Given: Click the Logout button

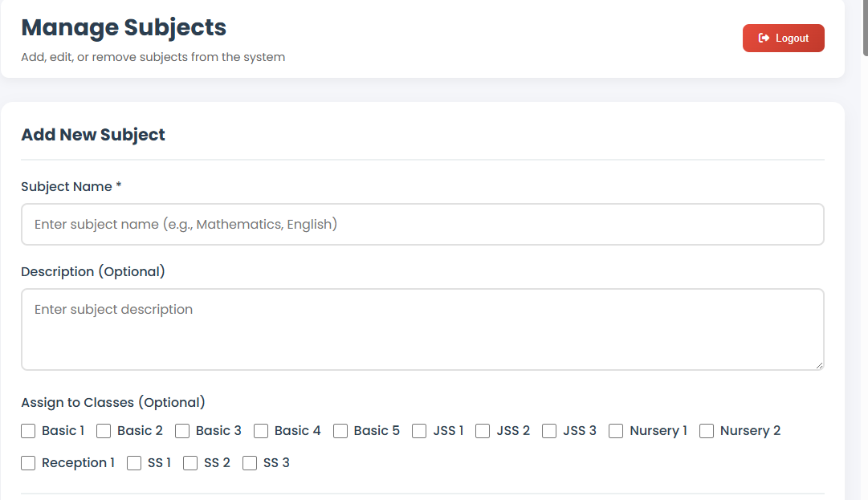Looking at the screenshot, I should [x=783, y=38].
